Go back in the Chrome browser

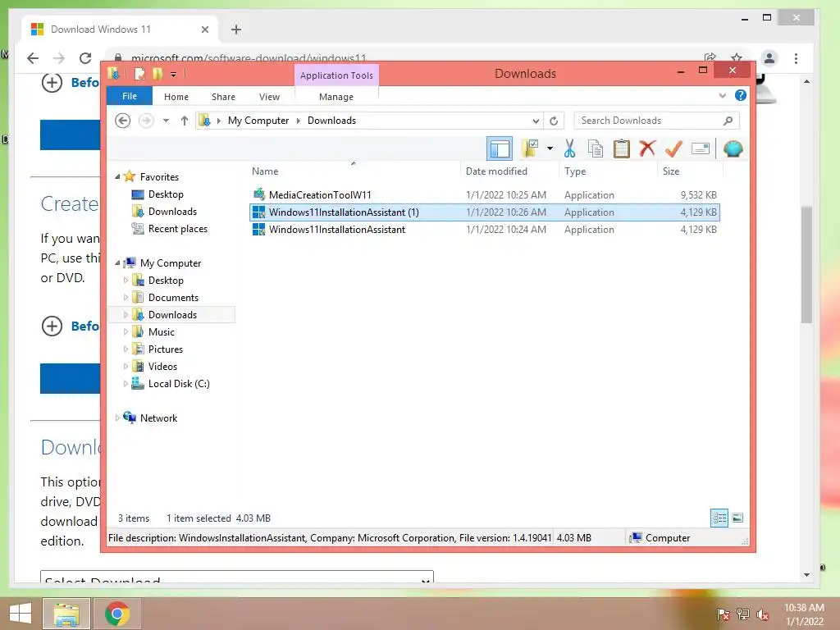(x=33, y=58)
